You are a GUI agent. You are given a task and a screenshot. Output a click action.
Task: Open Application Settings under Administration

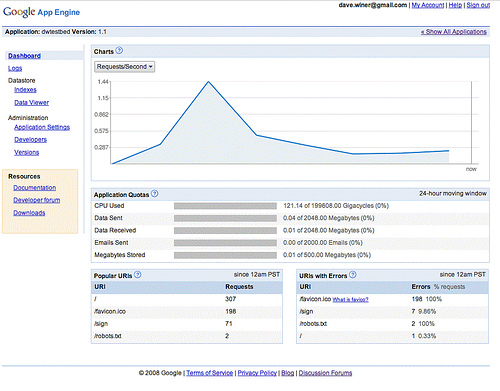coord(42,127)
